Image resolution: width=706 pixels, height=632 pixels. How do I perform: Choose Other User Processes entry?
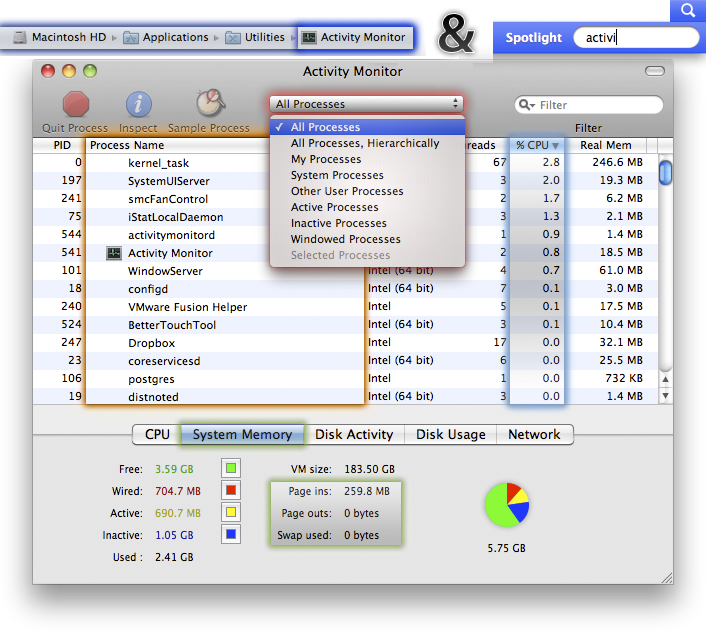pos(347,191)
